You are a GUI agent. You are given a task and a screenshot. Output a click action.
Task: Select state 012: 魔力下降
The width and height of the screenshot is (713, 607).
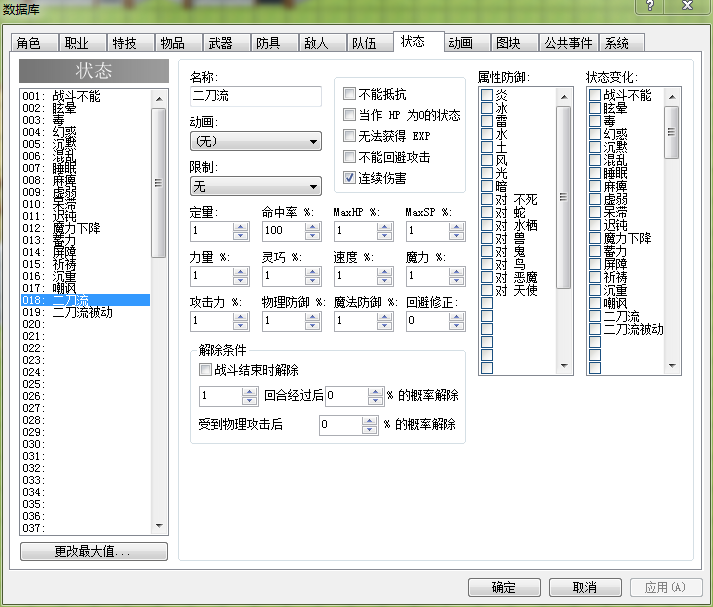(85, 228)
